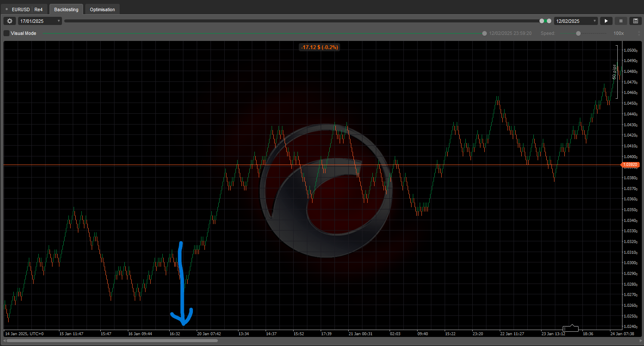Click the 14:37 time axis label
644x346 pixels.
[x=271, y=334]
